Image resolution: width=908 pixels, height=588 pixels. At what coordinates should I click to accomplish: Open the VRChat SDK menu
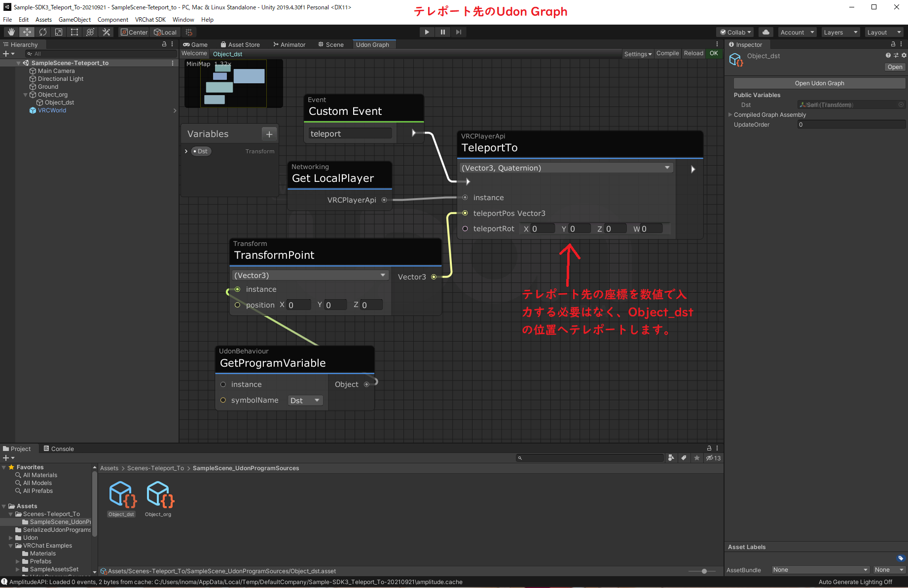tap(150, 19)
